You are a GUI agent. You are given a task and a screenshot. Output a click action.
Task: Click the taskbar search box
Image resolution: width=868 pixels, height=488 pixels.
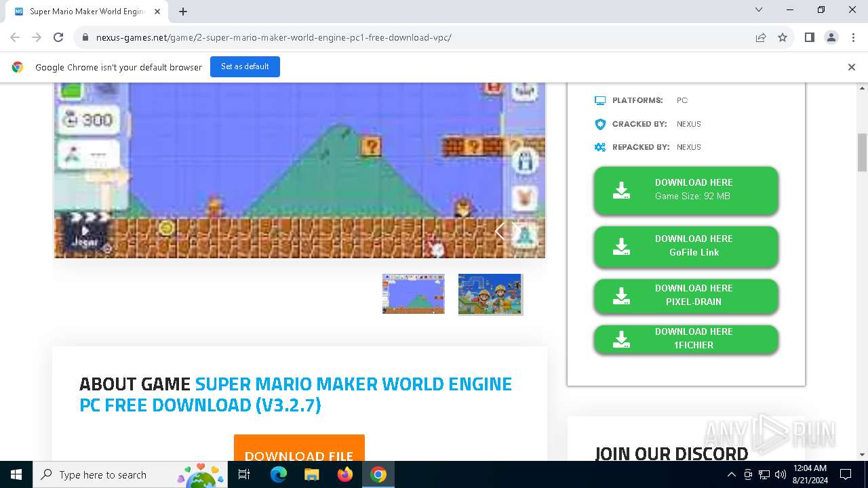[x=132, y=474]
